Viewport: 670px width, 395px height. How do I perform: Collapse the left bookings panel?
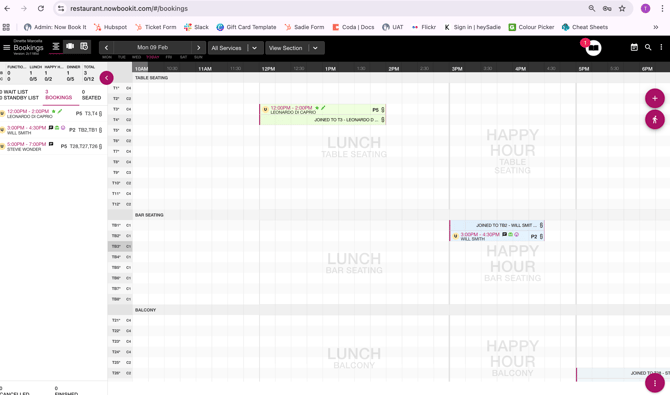coord(106,78)
